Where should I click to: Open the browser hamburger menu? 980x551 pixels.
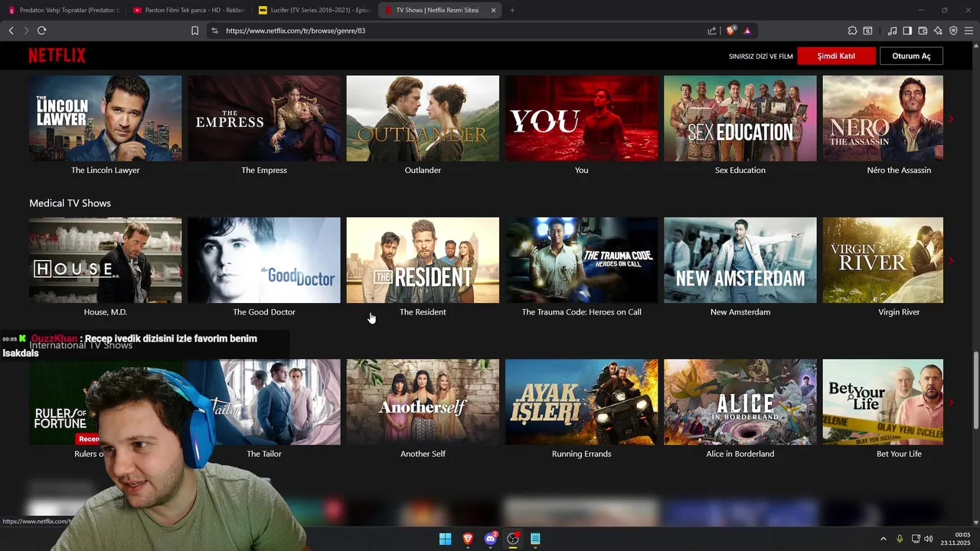pos(969,31)
